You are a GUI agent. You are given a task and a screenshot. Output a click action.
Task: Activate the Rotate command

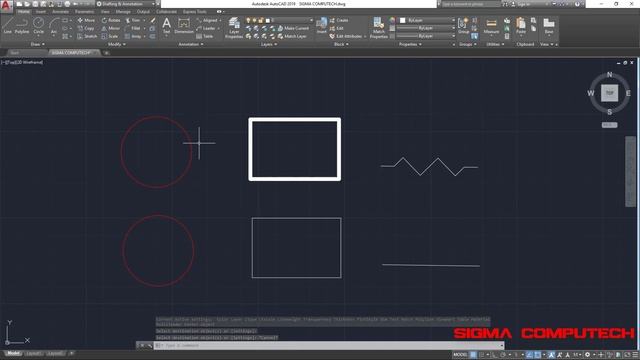[111, 20]
